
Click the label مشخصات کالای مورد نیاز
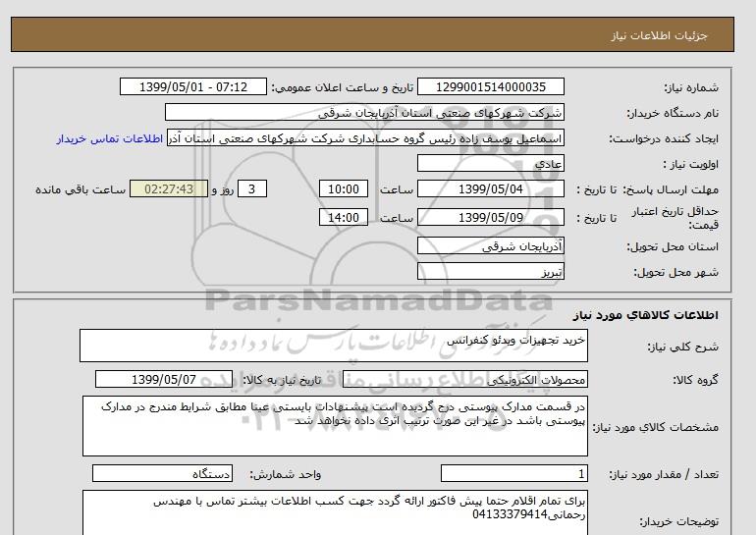pyautogui.click(x=655, y=427)
